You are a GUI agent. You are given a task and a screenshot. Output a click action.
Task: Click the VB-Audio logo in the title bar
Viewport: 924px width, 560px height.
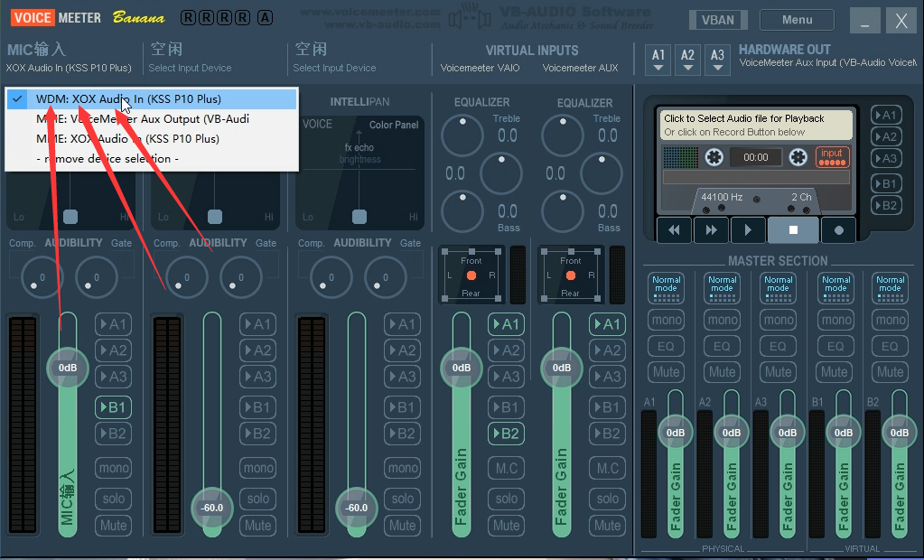[470, 18]
